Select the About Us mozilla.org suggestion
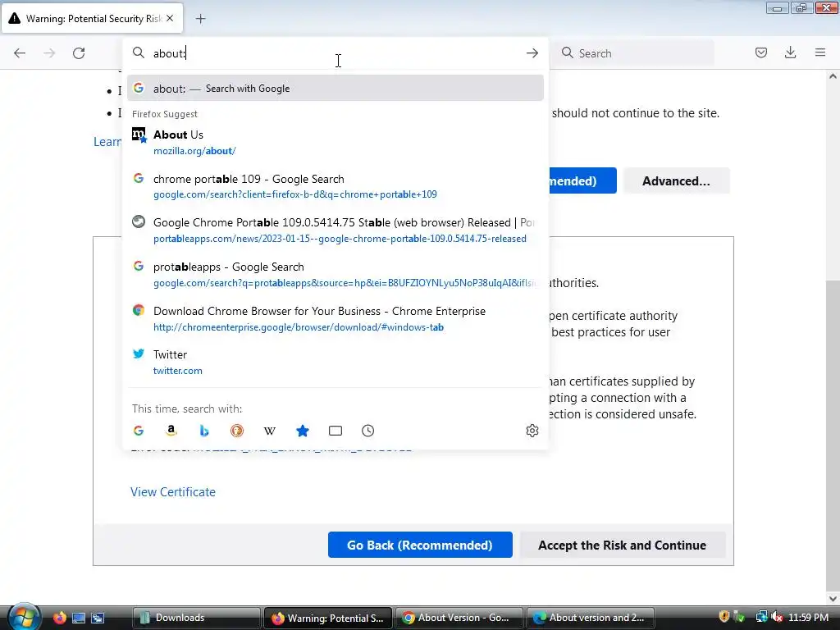Screen dimensions: 840x630 [336, 143]
